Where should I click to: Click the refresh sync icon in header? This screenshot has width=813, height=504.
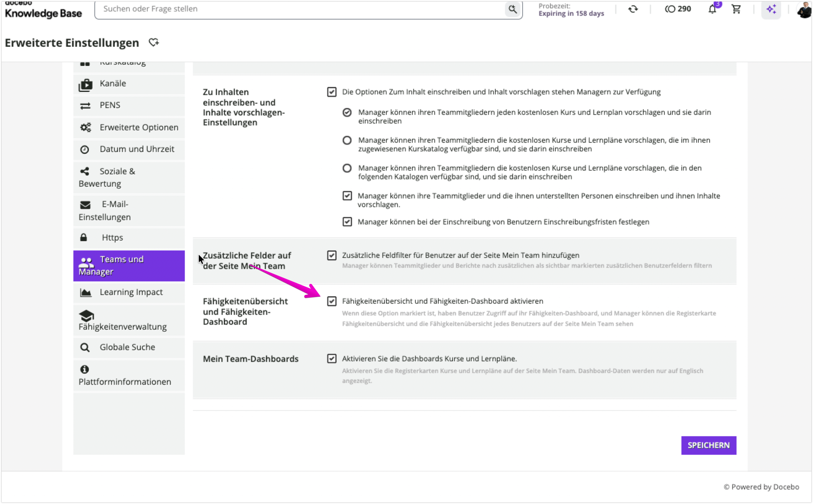tap(633, 9)
